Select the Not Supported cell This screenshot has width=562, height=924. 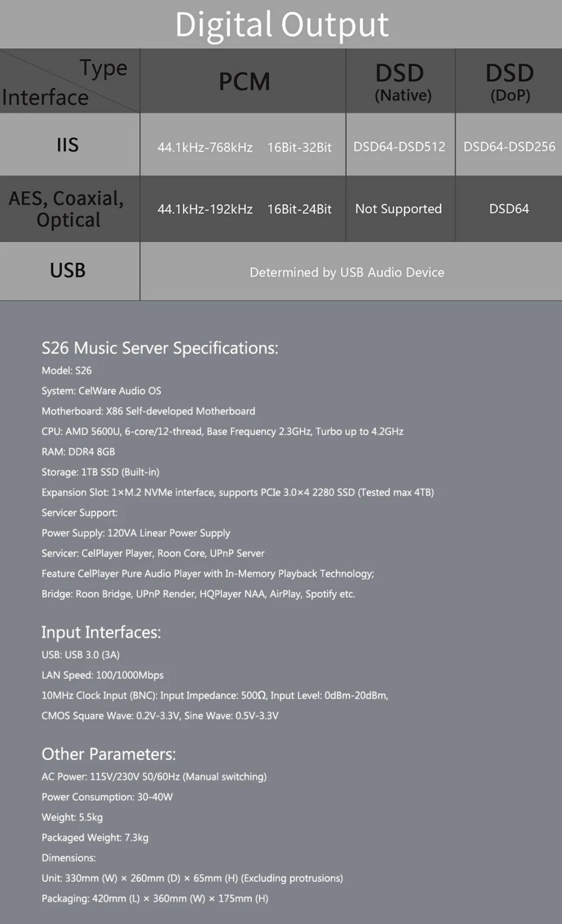[398, 209]
